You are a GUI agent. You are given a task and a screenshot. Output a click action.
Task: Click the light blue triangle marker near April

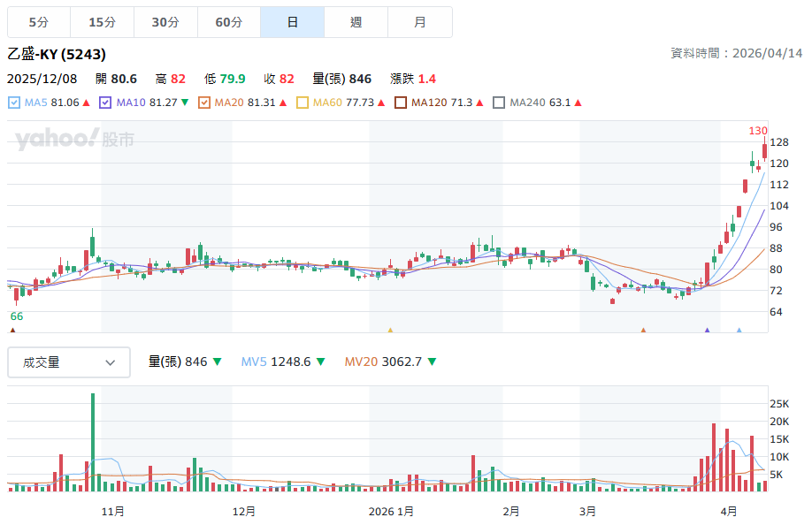tap(739, 331)
